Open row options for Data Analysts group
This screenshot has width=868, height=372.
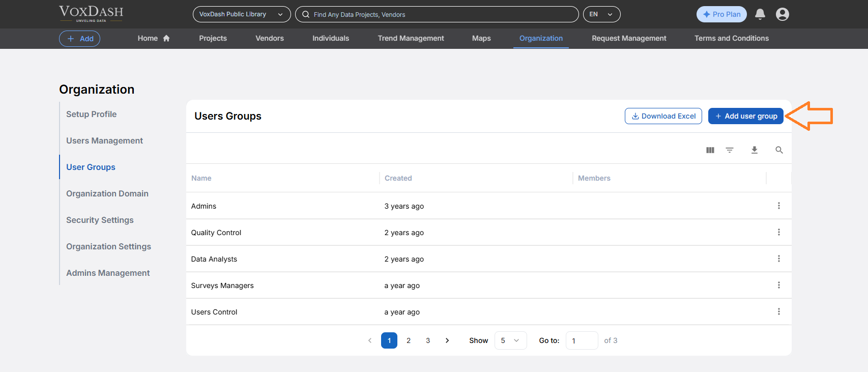778,259
